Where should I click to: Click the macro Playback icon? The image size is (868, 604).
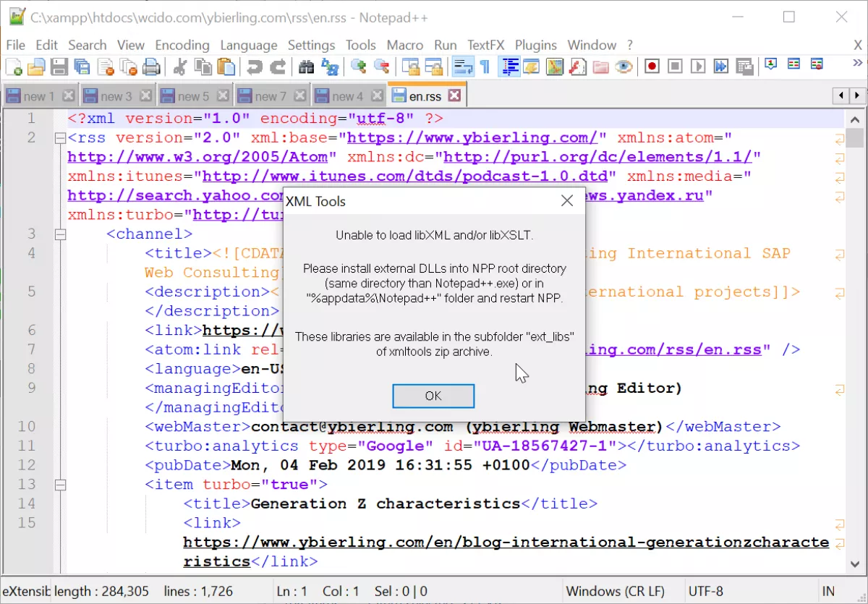coord(698,67)
